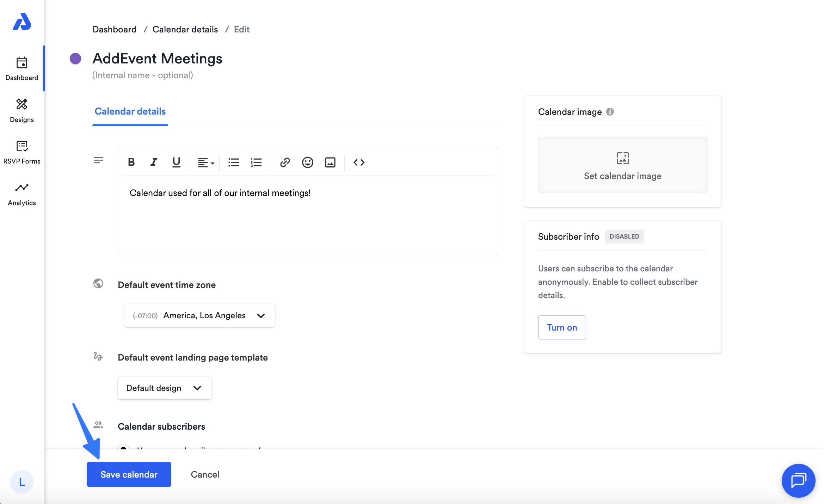Image resolution: width=824 pixels, height=504 pixels.
Task: Expand the text alignment dropdown
Action: pyautogui.click(x=206, y=162)
